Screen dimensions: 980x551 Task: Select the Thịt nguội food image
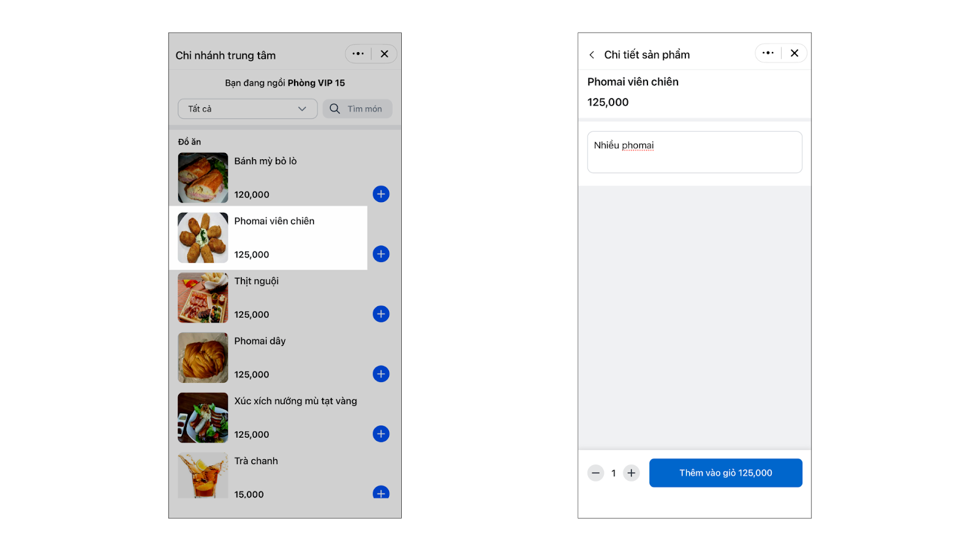[x=203, y=298]
